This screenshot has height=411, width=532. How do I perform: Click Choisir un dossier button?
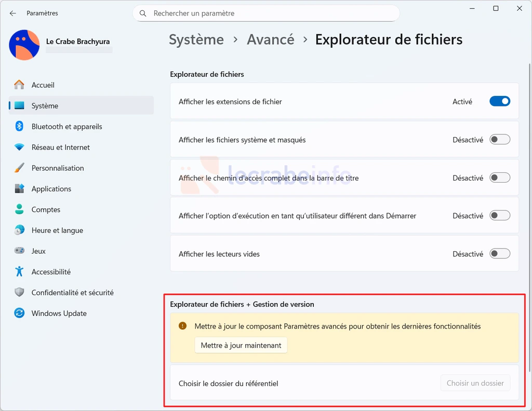click(x=475, y=383)
